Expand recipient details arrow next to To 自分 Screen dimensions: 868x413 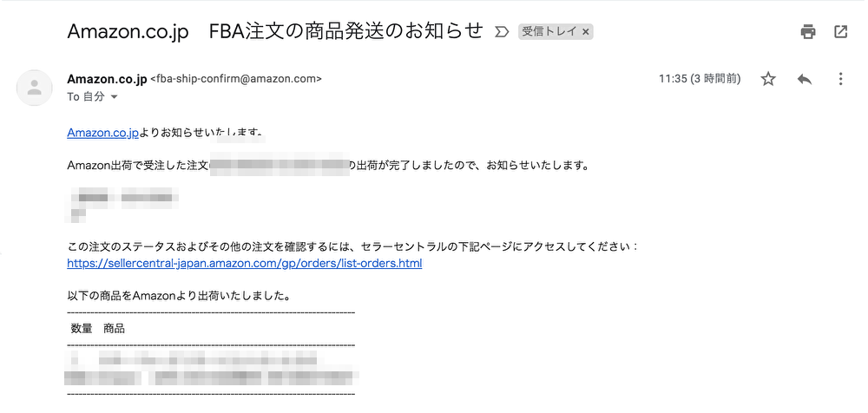115,97
